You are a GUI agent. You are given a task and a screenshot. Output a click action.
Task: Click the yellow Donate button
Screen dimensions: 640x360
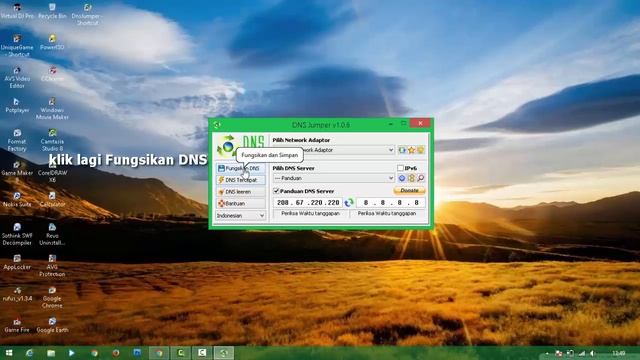tap(409, 191)
